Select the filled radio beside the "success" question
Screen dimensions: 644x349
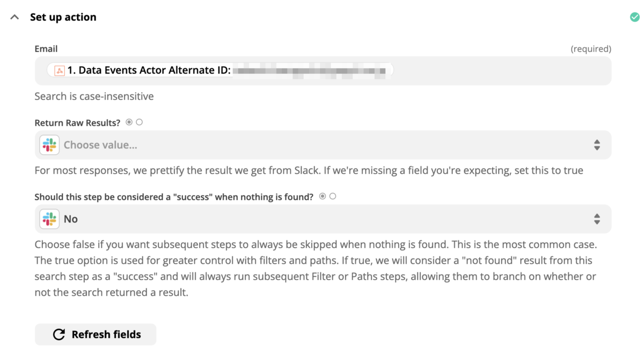pos(323,196)
